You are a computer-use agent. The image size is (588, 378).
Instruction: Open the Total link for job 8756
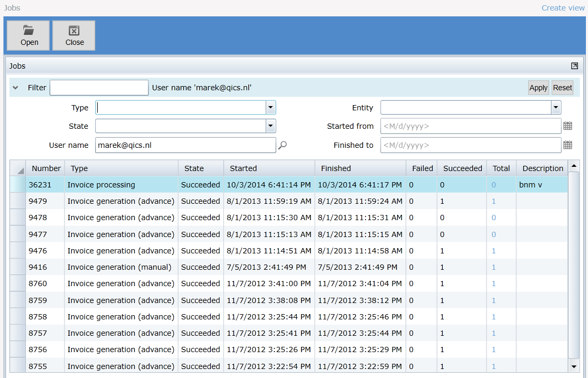point(493,349)
